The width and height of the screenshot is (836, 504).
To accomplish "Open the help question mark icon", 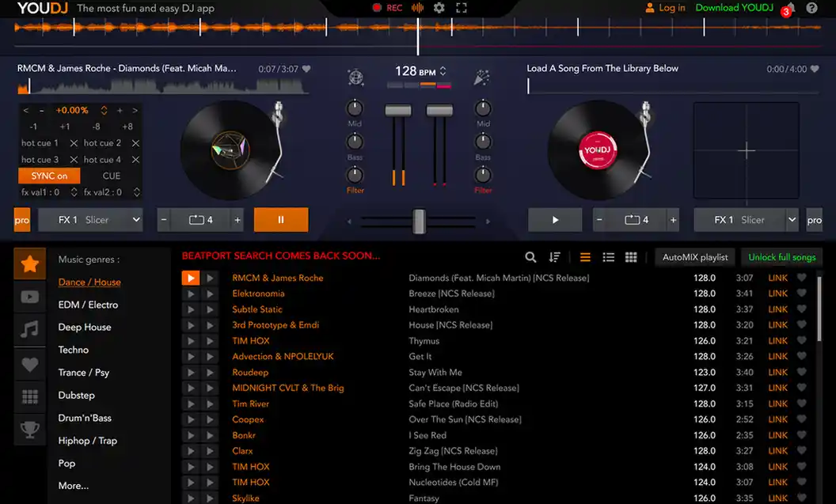I will 811,8.
